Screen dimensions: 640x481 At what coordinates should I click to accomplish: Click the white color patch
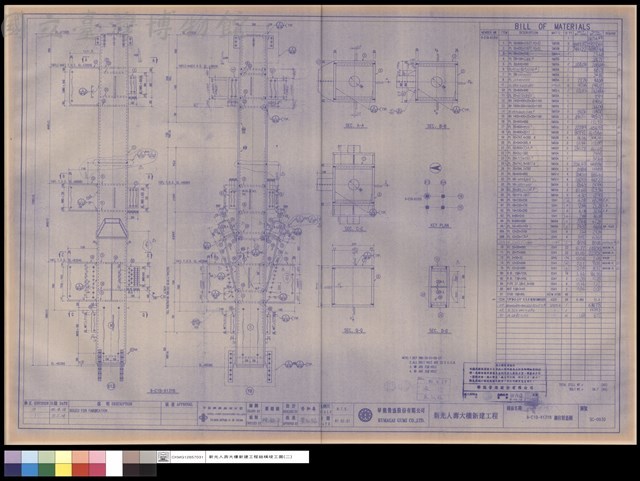114,463
